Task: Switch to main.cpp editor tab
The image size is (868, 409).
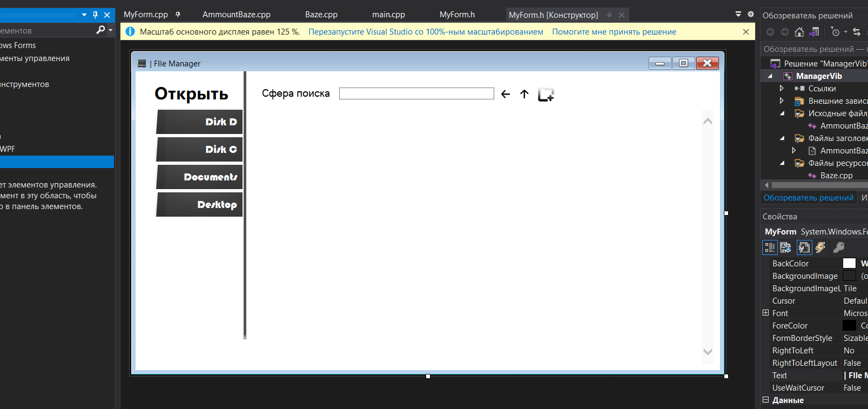Action: tap(388, 15)
